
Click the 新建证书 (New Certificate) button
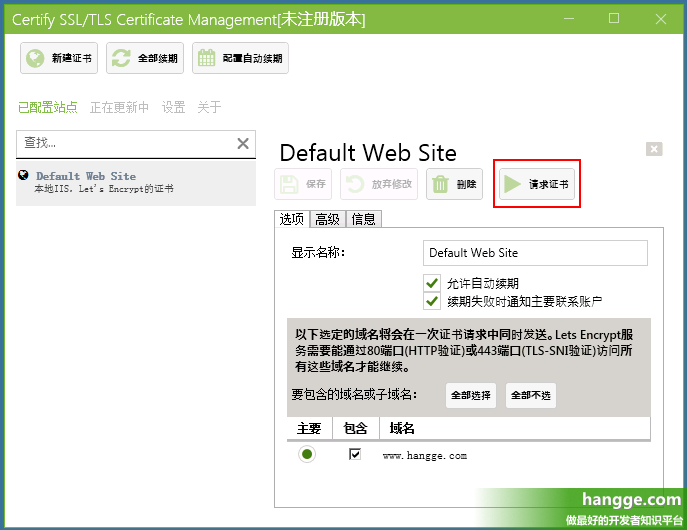click(x=59, y=58)
